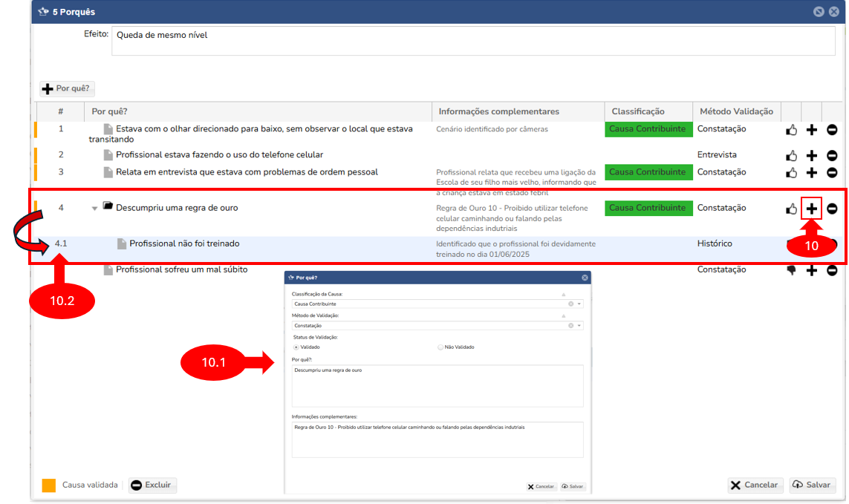The height and width of the screenshot is (504, 849).
Task: Click the 'Histórico' validation method cell
Action: pyautogui.click(x=714, y=243)
